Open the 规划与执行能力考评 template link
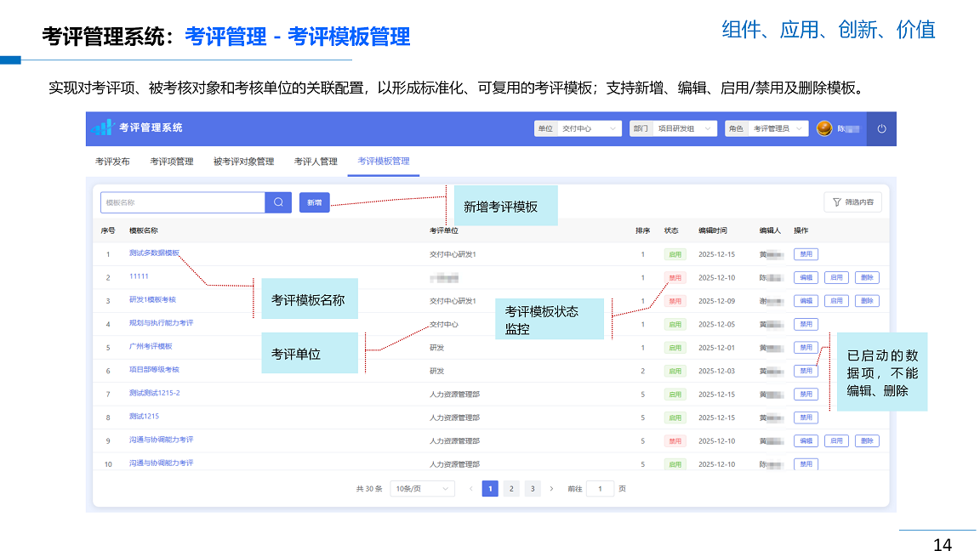The width and height of the screenshot is (980, 551). point(161,323)
